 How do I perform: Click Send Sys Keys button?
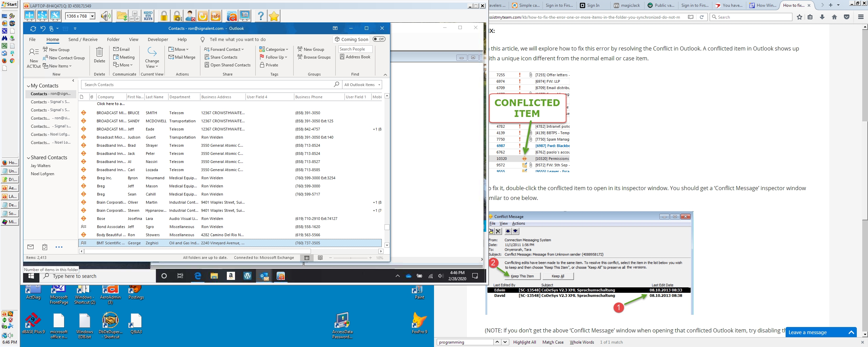pyautogui.click(x=148, y=16)
